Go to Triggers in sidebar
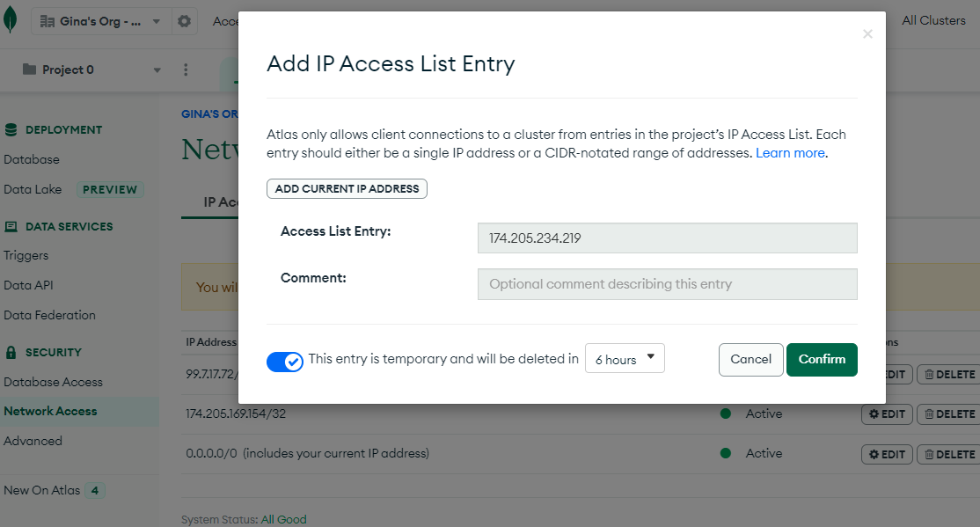Image resolution: width=980 pixels, height=527 pixels. tap(26, 255)
